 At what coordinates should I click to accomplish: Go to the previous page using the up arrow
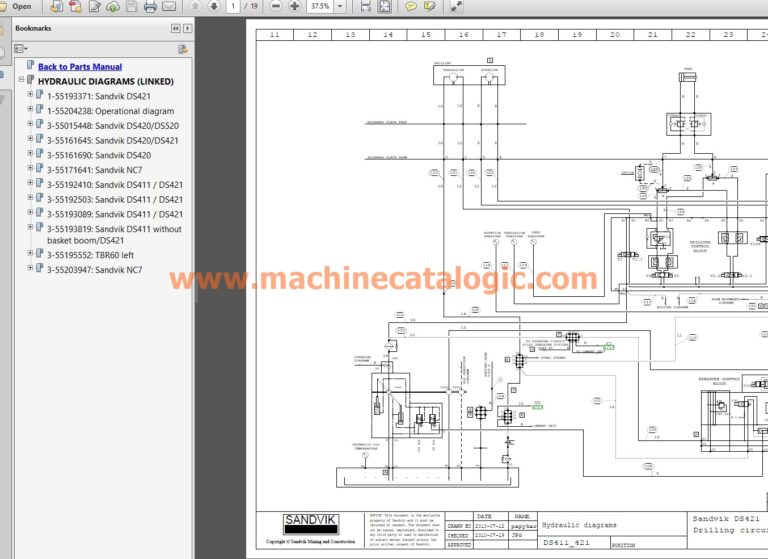tap(195, 6)
